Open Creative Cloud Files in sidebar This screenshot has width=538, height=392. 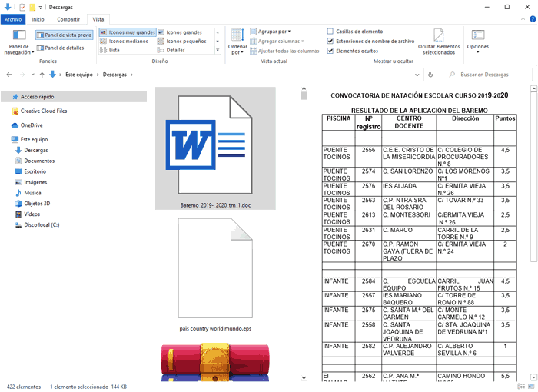(44, 111)
